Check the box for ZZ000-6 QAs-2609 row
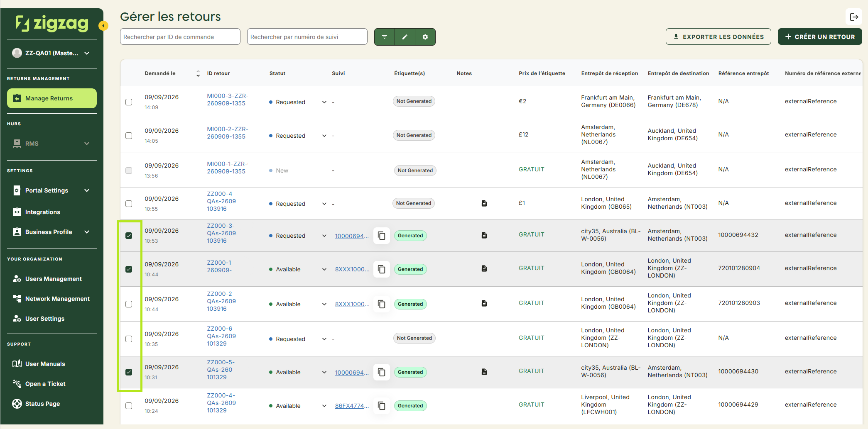This screenshot has width=868, height=429. (129, 339)
